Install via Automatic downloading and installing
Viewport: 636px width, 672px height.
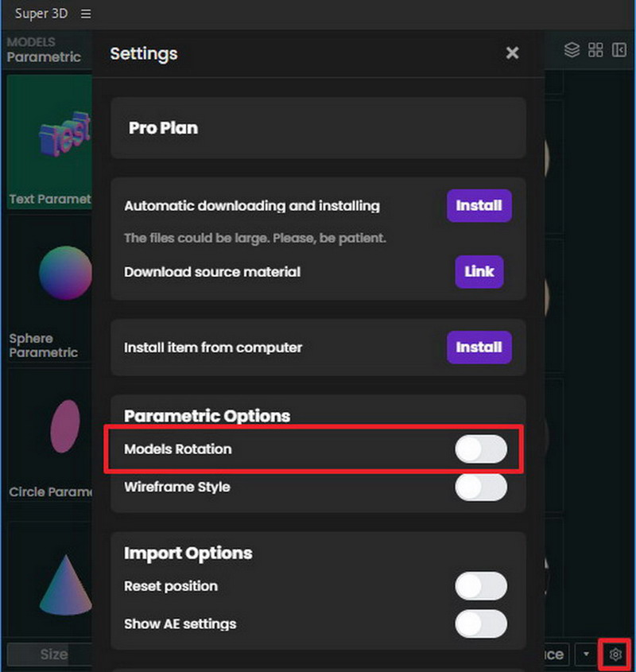coord(479,206)
